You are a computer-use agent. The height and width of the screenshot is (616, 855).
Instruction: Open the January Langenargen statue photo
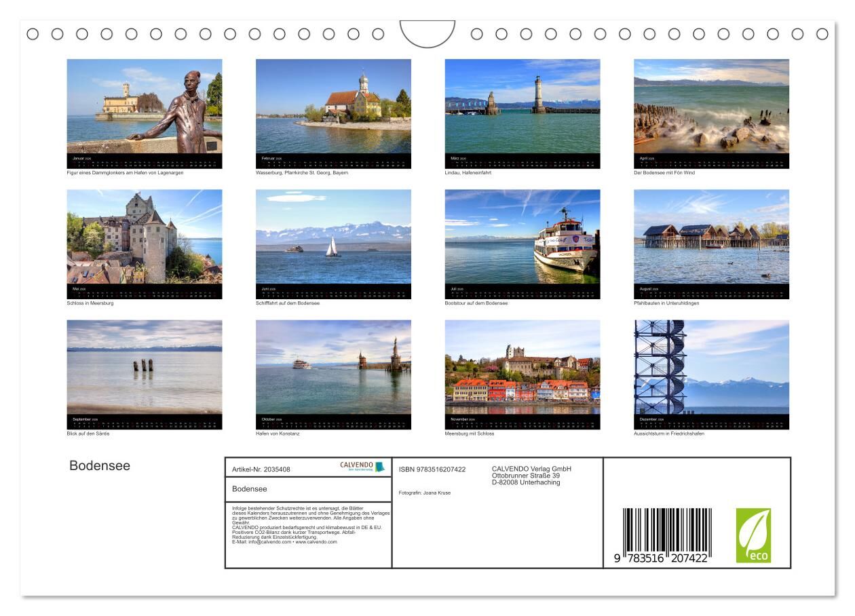point(144,107)
